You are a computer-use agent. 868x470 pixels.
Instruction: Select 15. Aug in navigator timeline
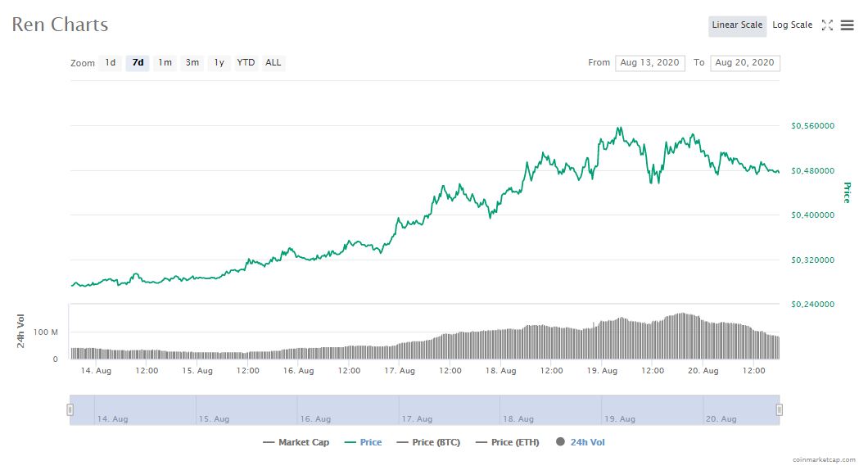pyautogui.click(x=214, y=419)
